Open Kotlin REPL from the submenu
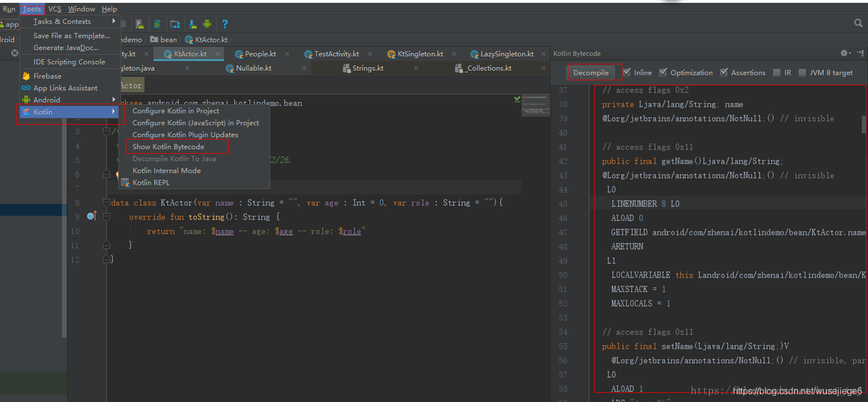The image size is (868, 402). (x=194, y=182)
